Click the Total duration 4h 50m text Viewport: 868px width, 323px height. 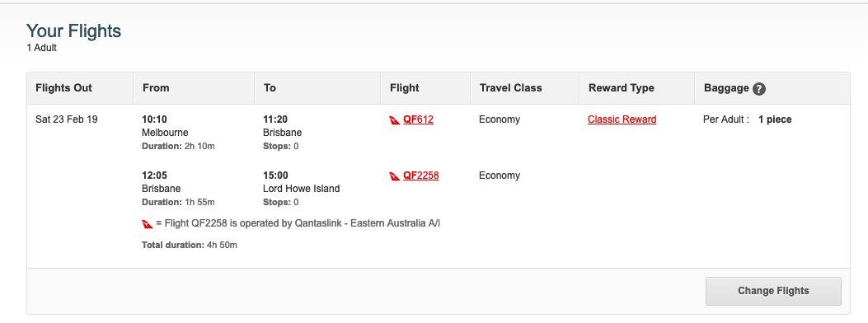[190, 245]
